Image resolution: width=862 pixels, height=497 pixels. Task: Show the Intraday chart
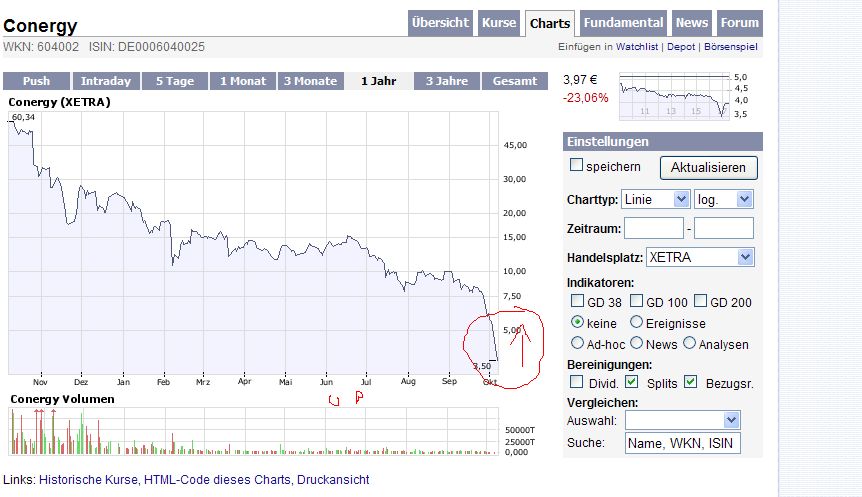[105, 81]
